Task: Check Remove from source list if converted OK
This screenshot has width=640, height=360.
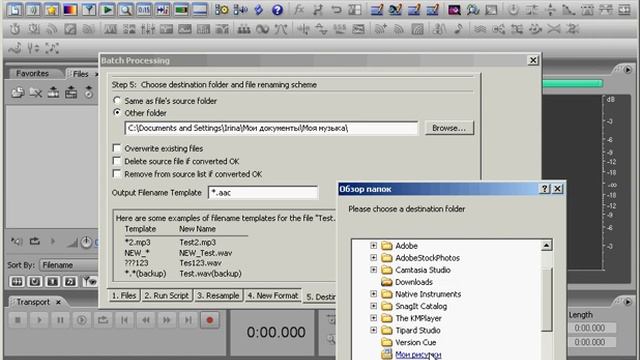Action: (x=117, y=174)
